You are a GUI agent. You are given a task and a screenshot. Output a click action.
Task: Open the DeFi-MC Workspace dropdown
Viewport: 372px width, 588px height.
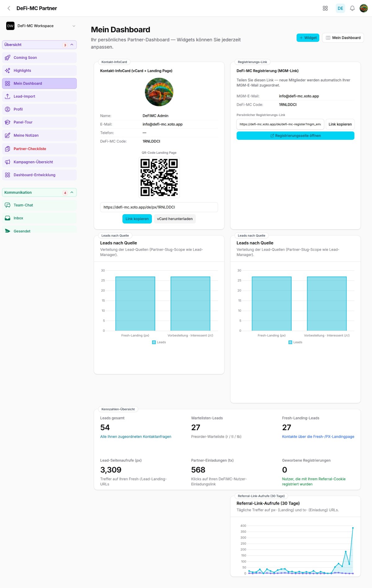[x=41, y=26]
